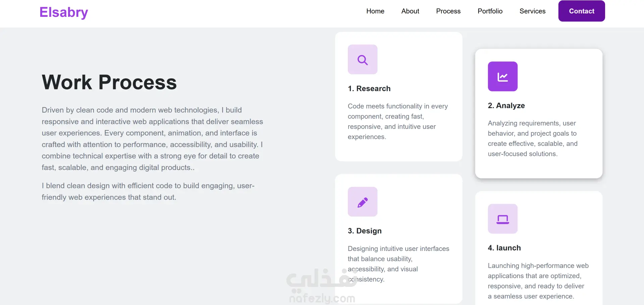Screen dimensions: 644x305
Task: Select the Analyze card description text
Action: pyautogui.click(x=533, y=139)
